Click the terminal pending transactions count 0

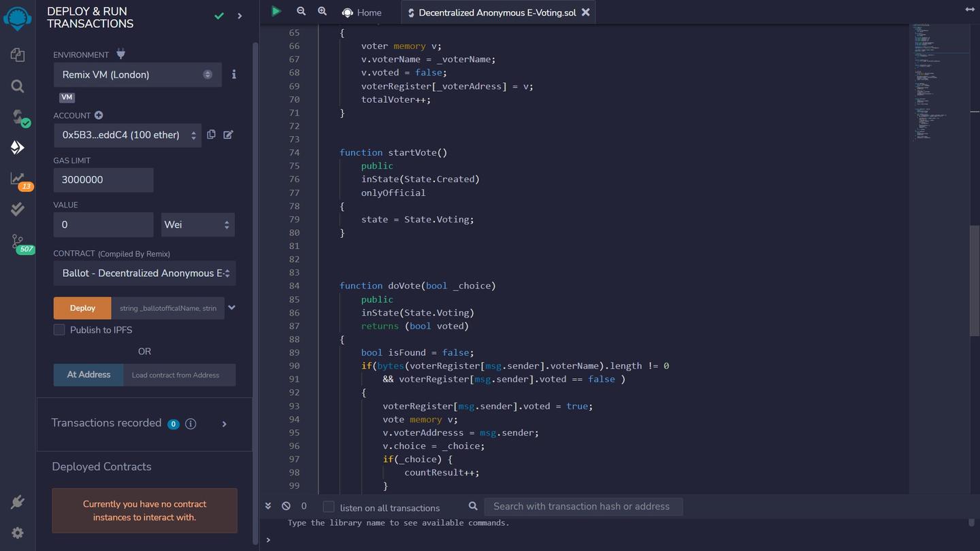point(304,506)
